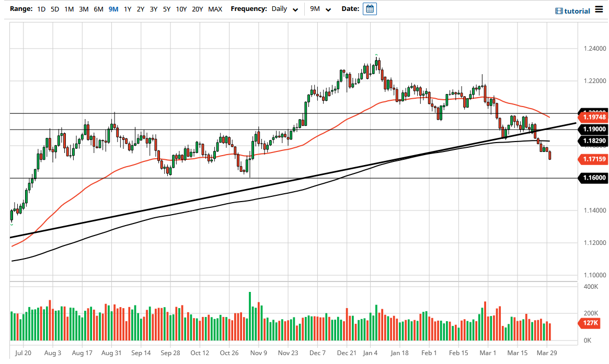This screenshot has height=364, width=609.
Task: Click the Nov 9 date label
Action: [x=259, y=353]
